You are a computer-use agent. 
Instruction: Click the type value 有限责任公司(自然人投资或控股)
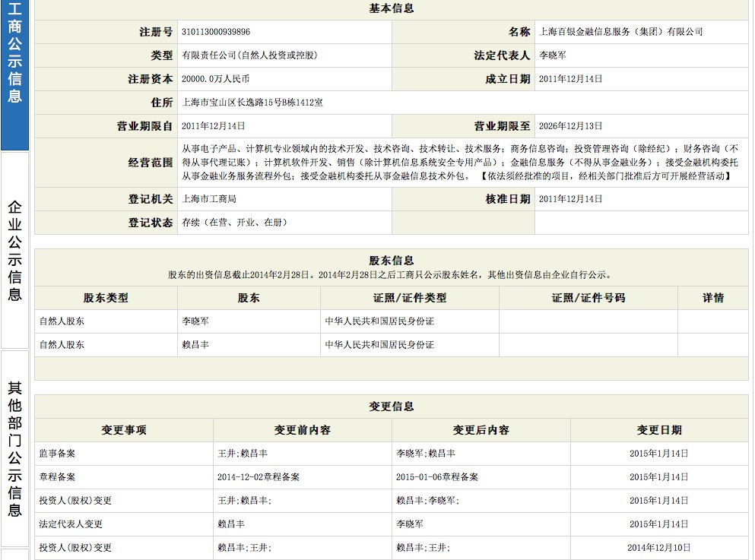(x=249, y=55)
